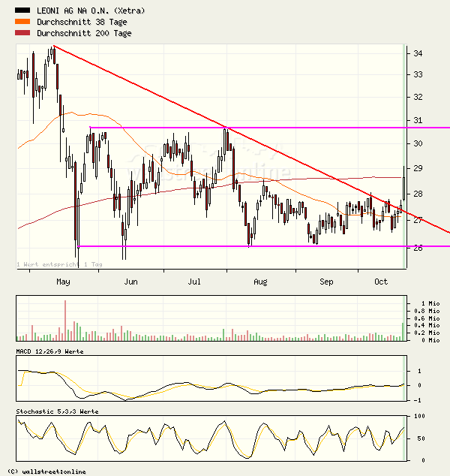Image resolution: width=450 pixels, height=476 pixels.
Task: Click the '0.6 Mio' volume axis label
Action: click(427, 318)
